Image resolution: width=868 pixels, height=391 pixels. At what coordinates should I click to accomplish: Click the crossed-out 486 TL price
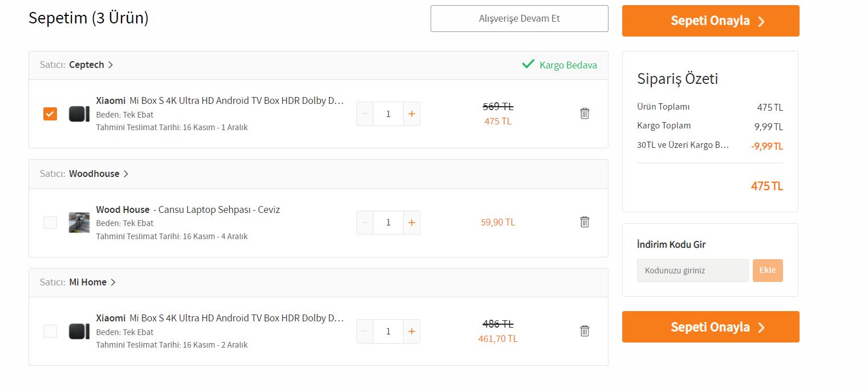point(498,324)
